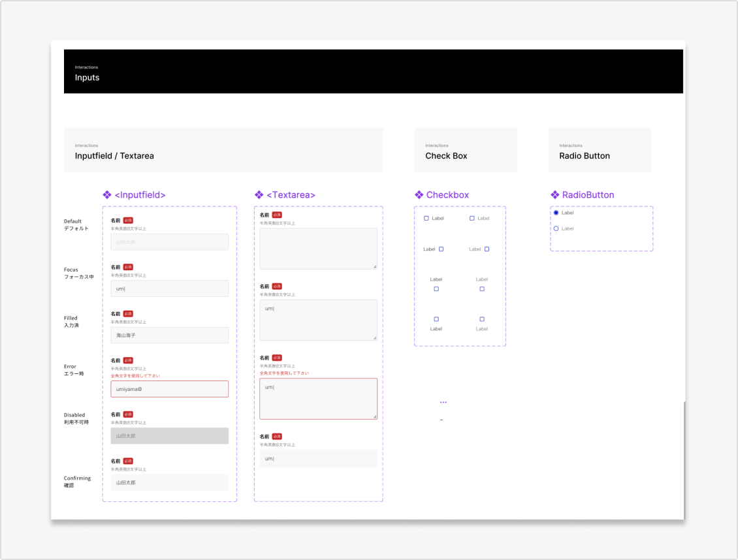Click the purple RadioButton component title

point(588,194)
